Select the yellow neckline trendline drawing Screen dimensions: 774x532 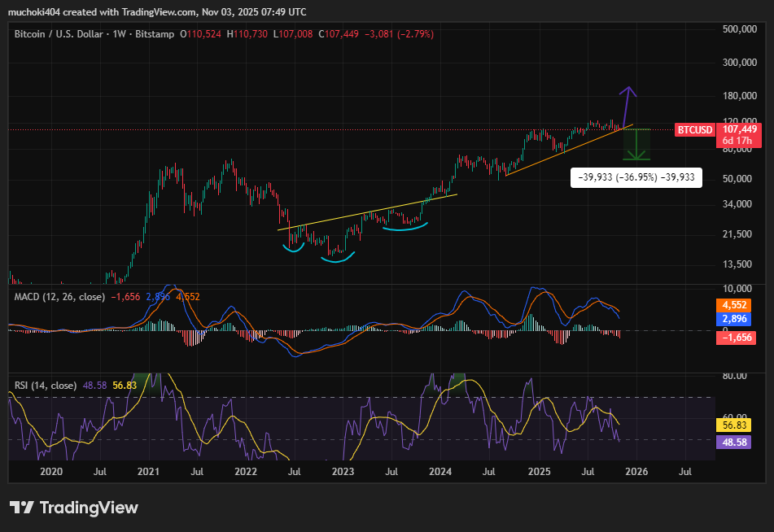[367, 212]
